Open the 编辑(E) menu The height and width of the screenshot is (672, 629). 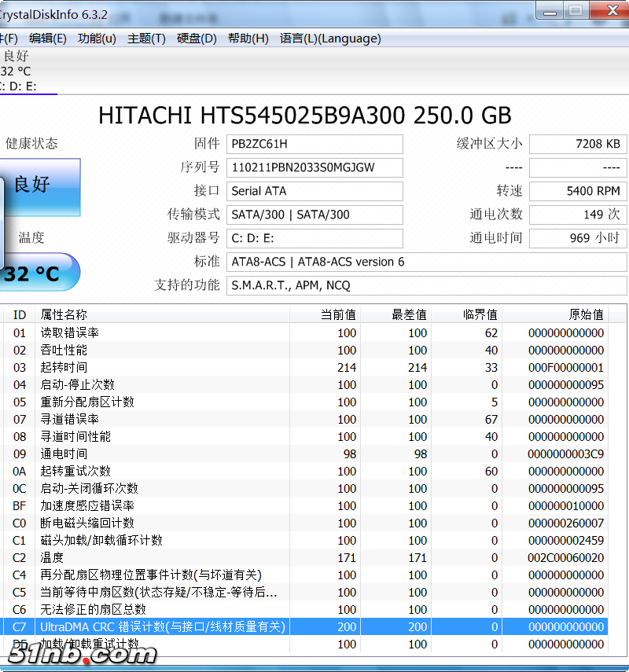(x=47, y=39)
